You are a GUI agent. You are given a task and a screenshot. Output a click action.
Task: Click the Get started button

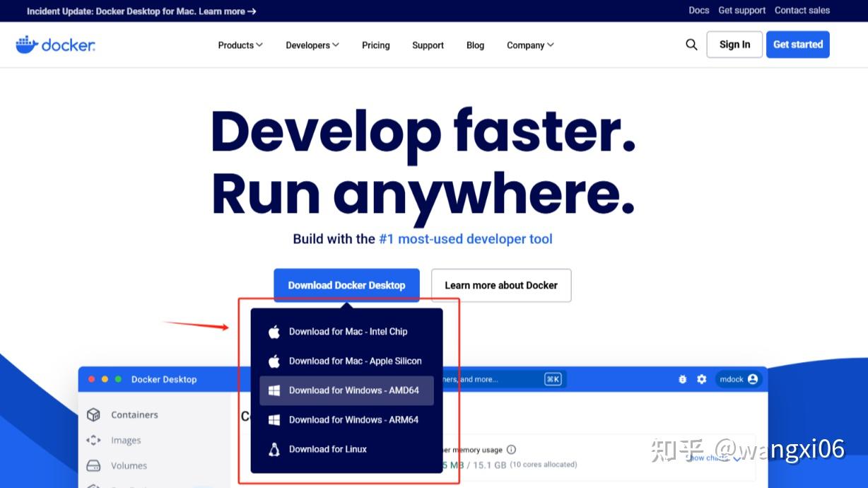[x=797, y=44]
